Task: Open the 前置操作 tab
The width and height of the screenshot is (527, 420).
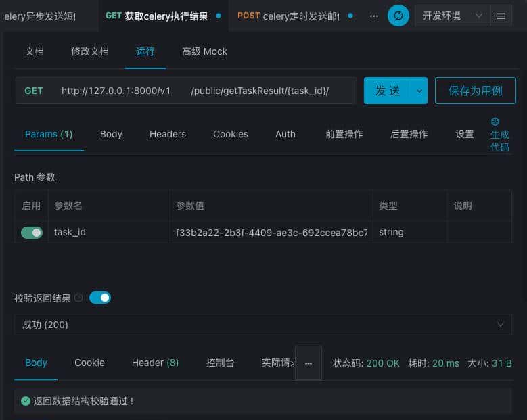Action: (x=344, y=135)
